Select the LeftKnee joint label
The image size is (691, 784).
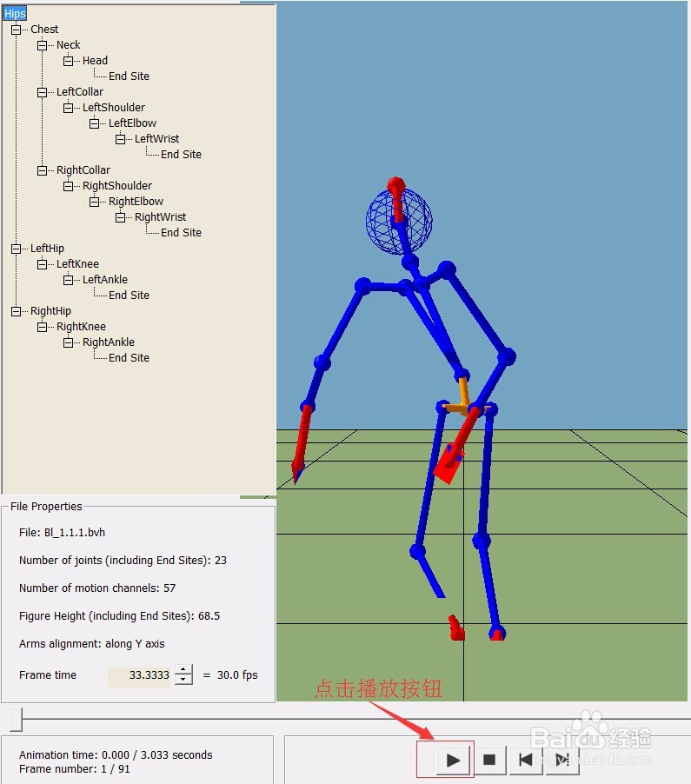point(77,264)
